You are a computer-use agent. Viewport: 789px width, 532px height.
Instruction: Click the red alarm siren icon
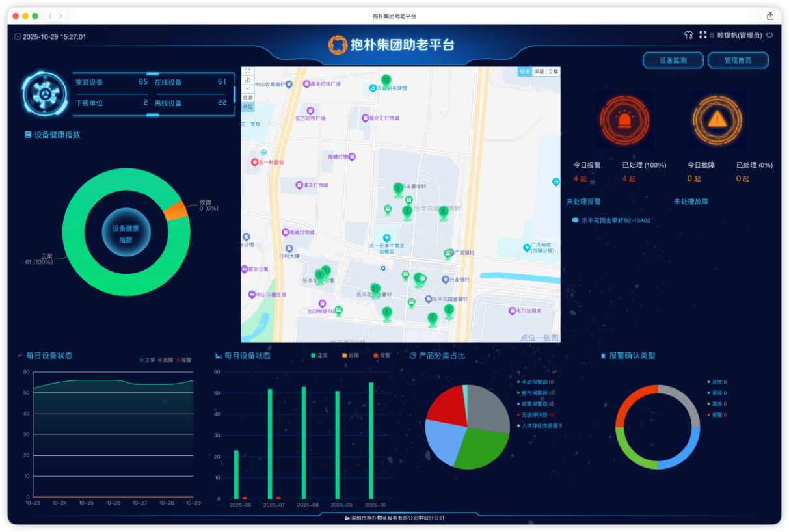click(x=624, y=120)
